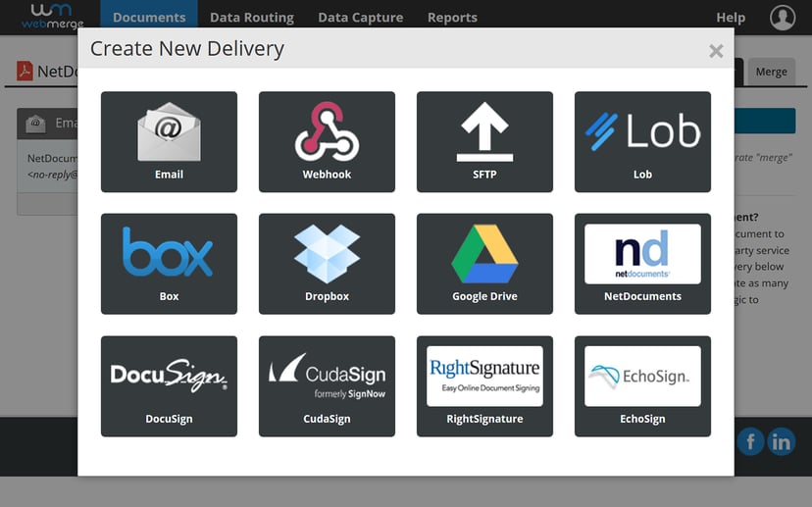
Task: Select the Email delivery option
Action: [x=169, y=142]
